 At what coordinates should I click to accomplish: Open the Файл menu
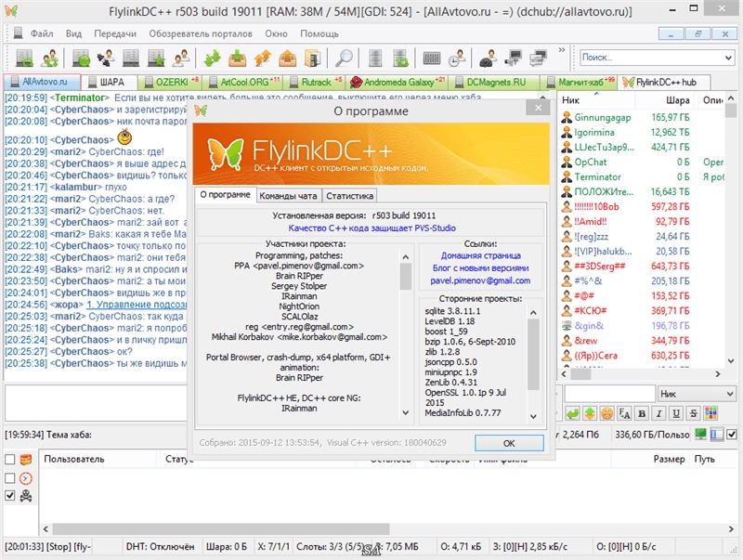pyautogui.click(x=42, y=33)
